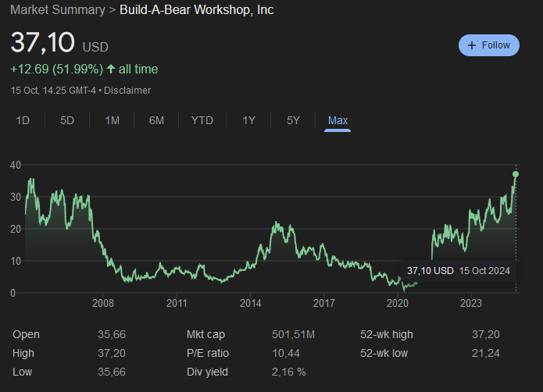
Task: Click the 2011 x-axis label
Action: (177, 304)
